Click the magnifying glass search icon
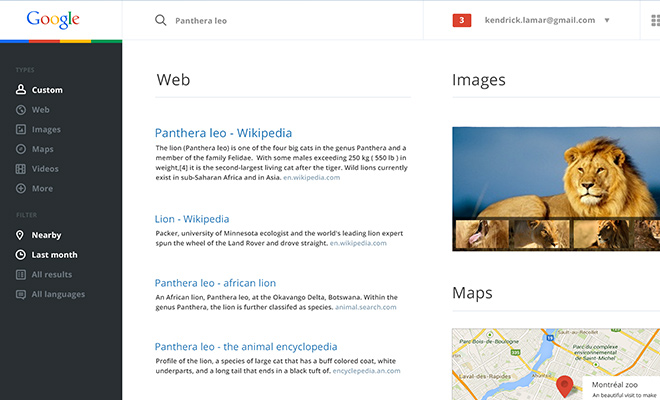 pyautogui.click(x=160, y=20)
